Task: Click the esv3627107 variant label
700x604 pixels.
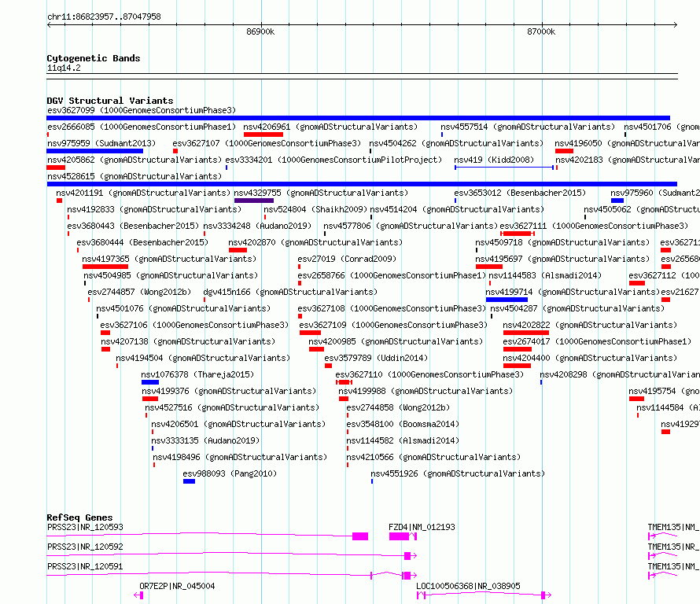Action: pyautogui.click(x=267, y=143)
